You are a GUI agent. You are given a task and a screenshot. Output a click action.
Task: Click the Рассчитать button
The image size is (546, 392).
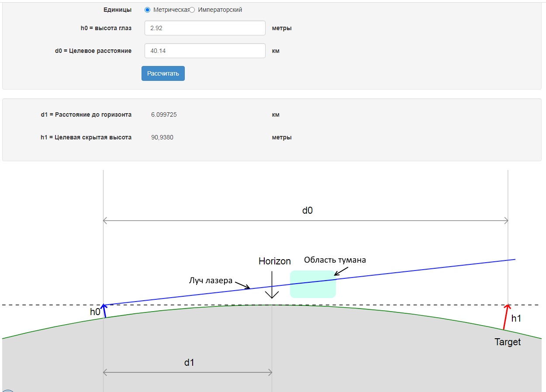[x=163, y=73]
